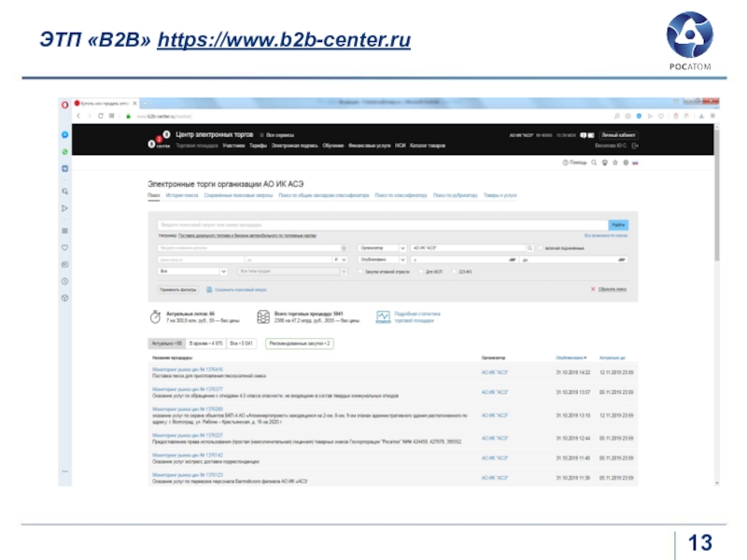Open calendar icon in date 'с' field
Screen dimensions: 747x560
click(x=512, y=260)
